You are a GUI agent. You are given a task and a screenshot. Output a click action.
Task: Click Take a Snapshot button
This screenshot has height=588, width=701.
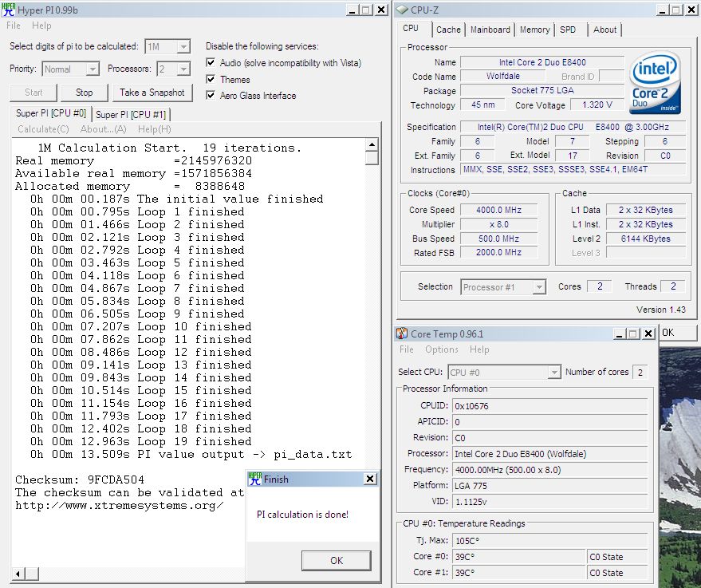[x=152, y=93]
